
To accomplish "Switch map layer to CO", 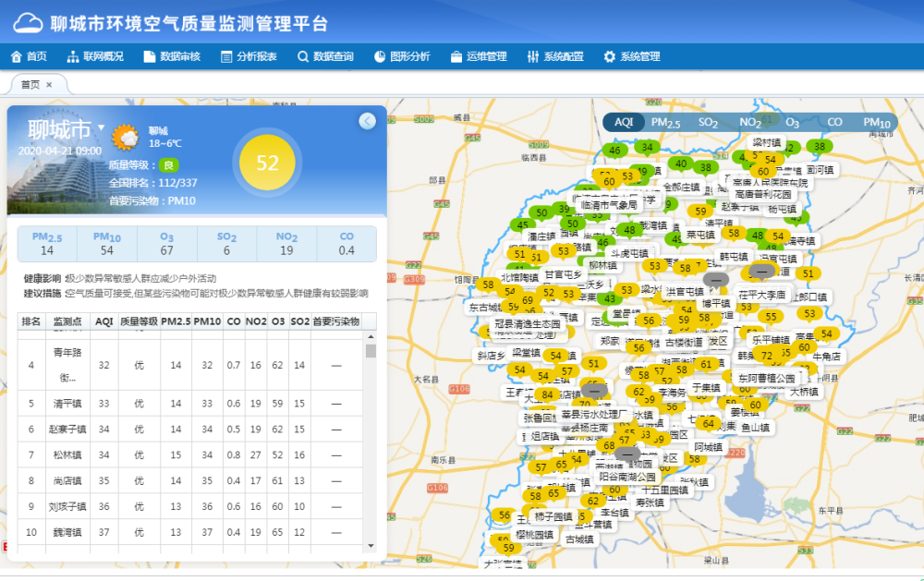I will pyautogui.click(x=834, y=122).
